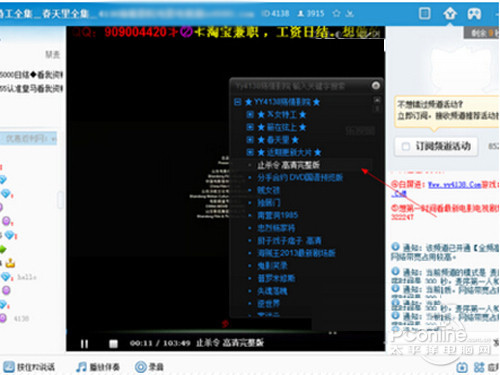Click the 订阅频道活动 button label
The width and height of the screenshot is (500, 375).
(443, 146)
